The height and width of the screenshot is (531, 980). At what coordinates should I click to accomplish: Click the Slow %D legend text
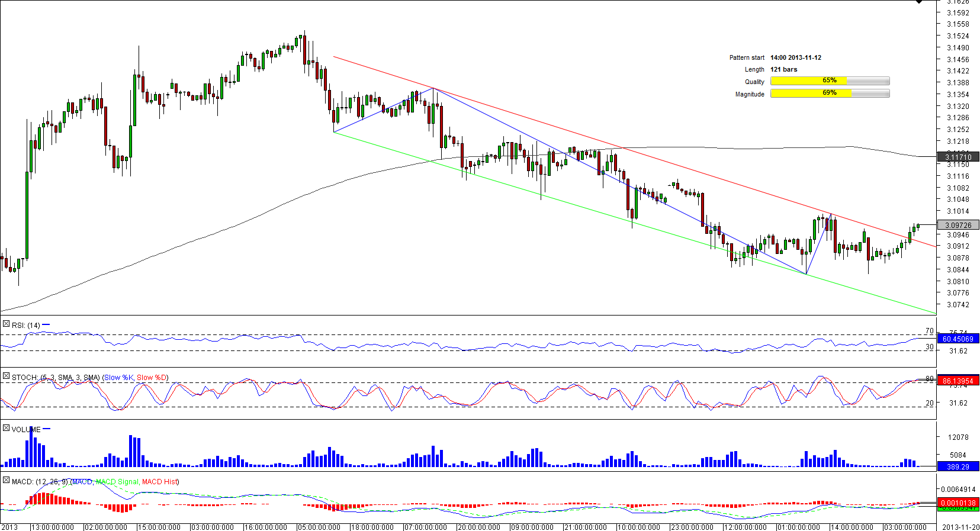coord(152,377)
